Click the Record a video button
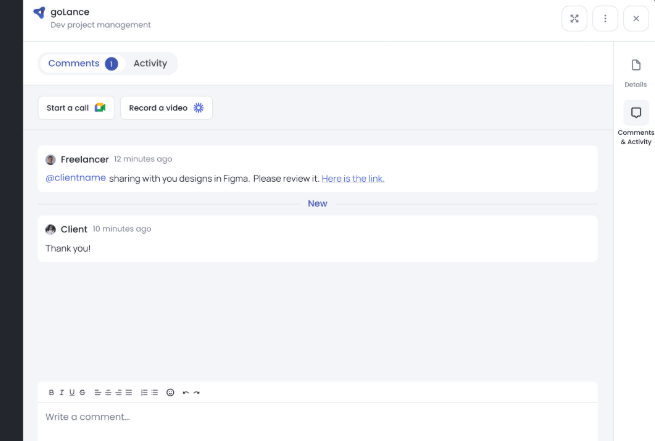 click(x=166, y=108)
